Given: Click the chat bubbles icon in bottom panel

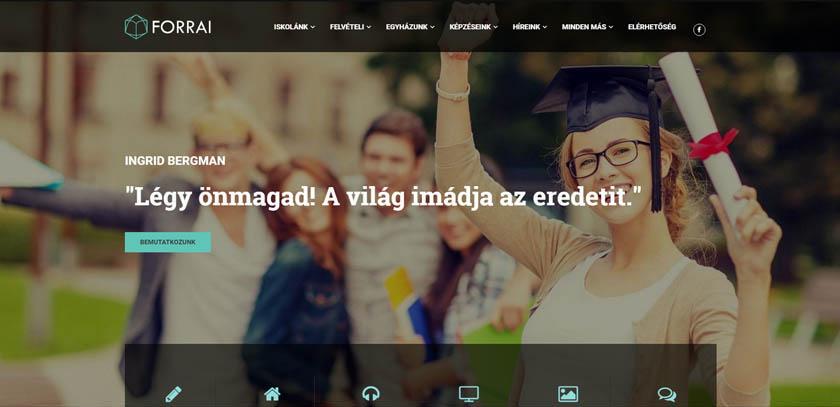Looking at the screenshot, I should click(667, 395).
